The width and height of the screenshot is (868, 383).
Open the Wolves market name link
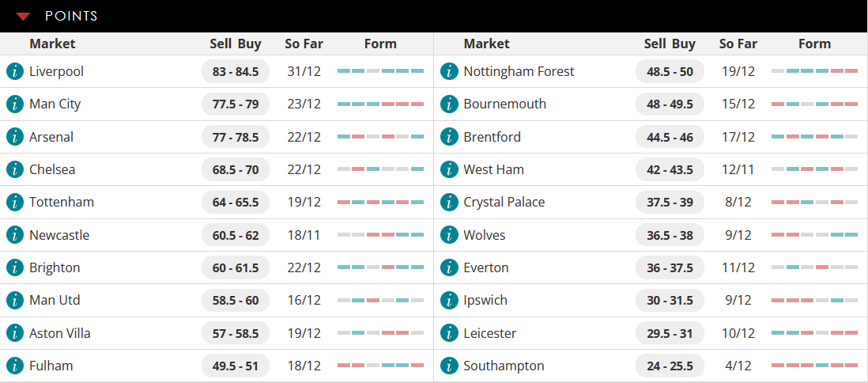click(485, 235)
